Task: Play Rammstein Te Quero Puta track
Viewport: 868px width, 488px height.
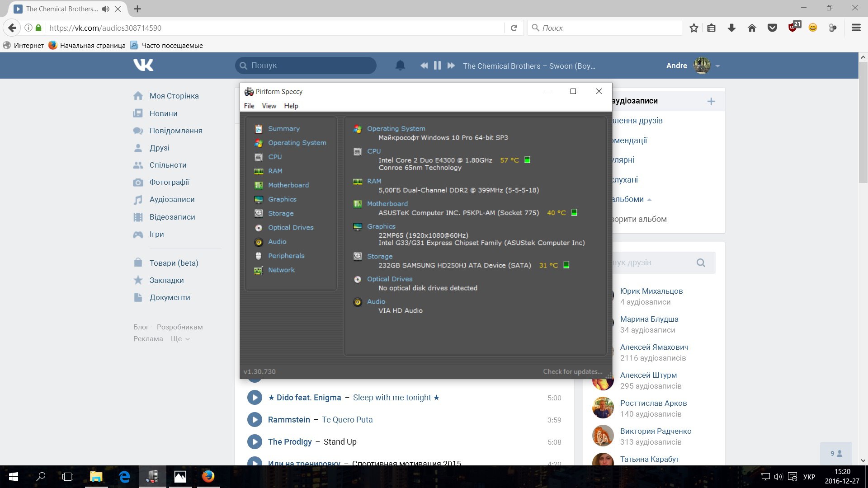Action: 255,420
